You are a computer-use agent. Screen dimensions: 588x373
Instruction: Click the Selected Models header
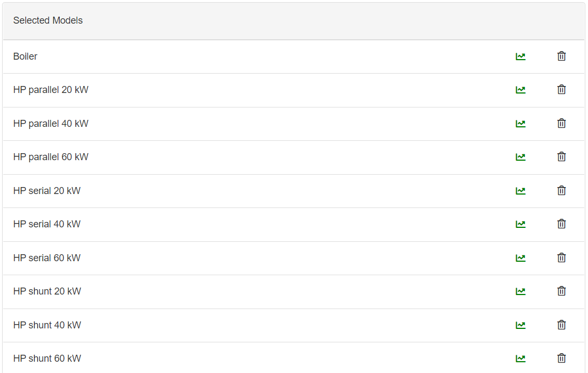tap(48, 20)
